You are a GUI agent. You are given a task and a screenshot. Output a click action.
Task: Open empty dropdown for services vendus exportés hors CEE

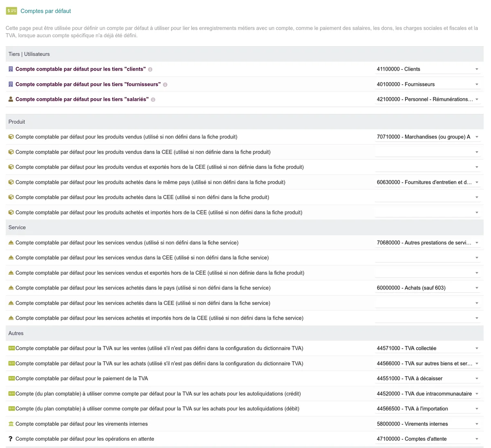[x=428, y=273]
